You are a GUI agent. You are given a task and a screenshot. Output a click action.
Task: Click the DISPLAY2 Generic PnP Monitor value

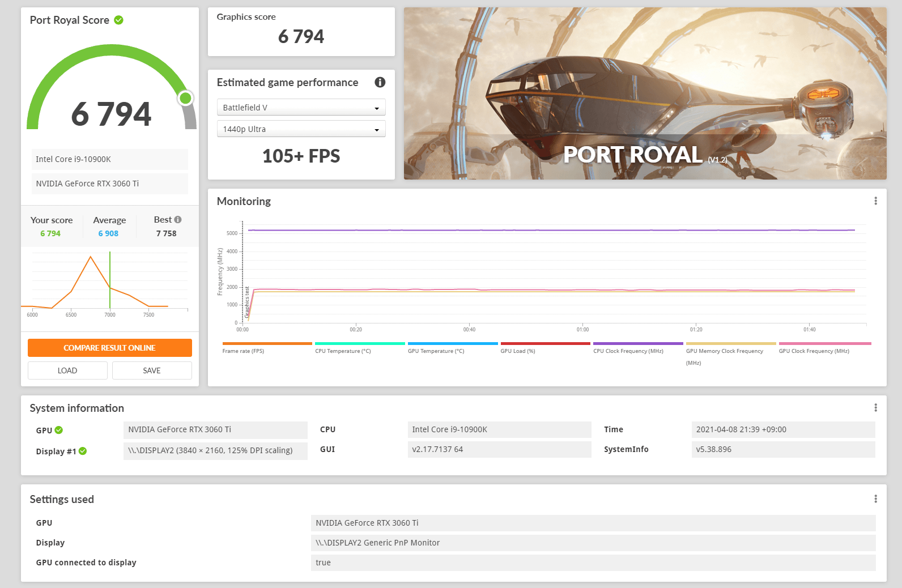(593, 543)
